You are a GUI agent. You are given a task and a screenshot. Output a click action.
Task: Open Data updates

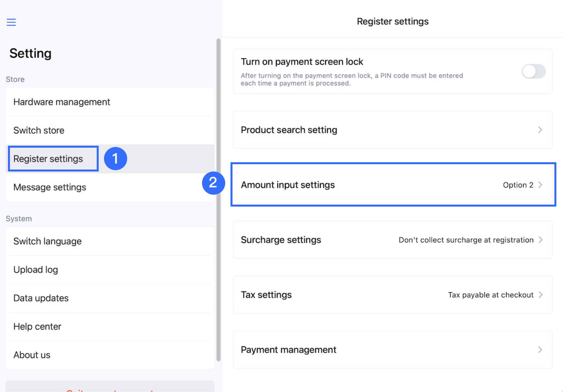tap(41, 298)
